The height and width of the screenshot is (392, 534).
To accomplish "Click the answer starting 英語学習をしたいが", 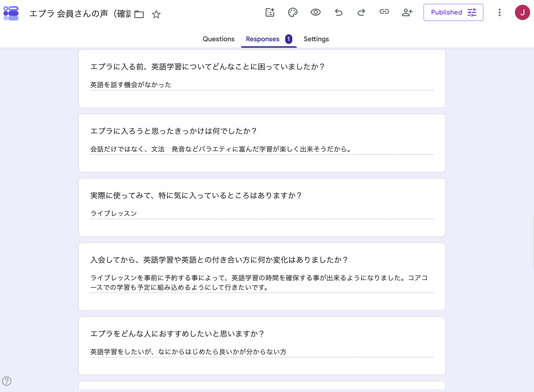I will click(188, 352).
